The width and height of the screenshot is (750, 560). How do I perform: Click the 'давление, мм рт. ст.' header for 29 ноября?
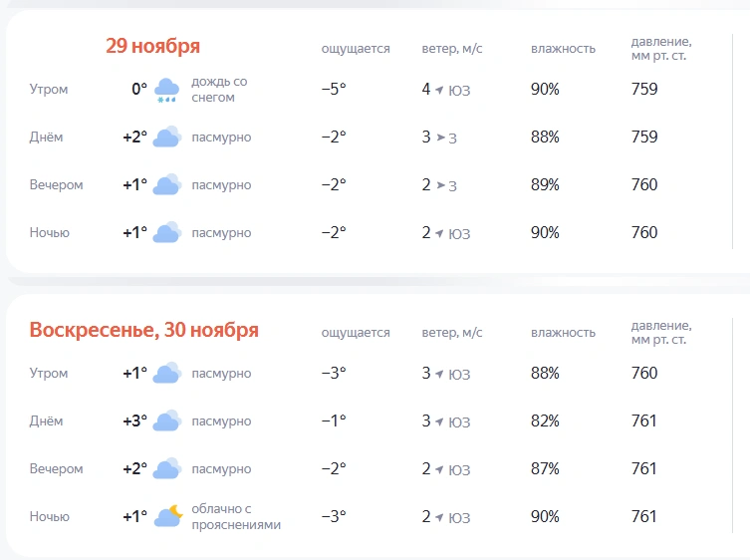(x=661, y=49)
